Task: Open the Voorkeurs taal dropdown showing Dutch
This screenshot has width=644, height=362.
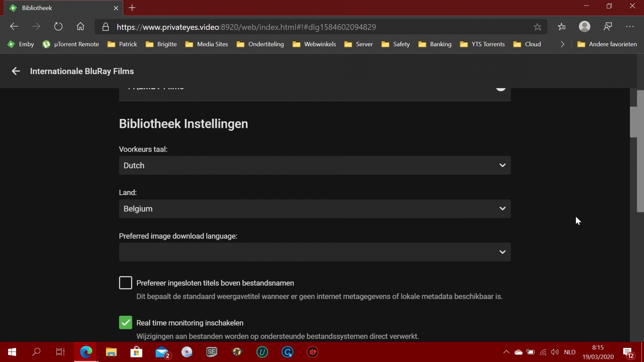Action: [x=315, y=165]
